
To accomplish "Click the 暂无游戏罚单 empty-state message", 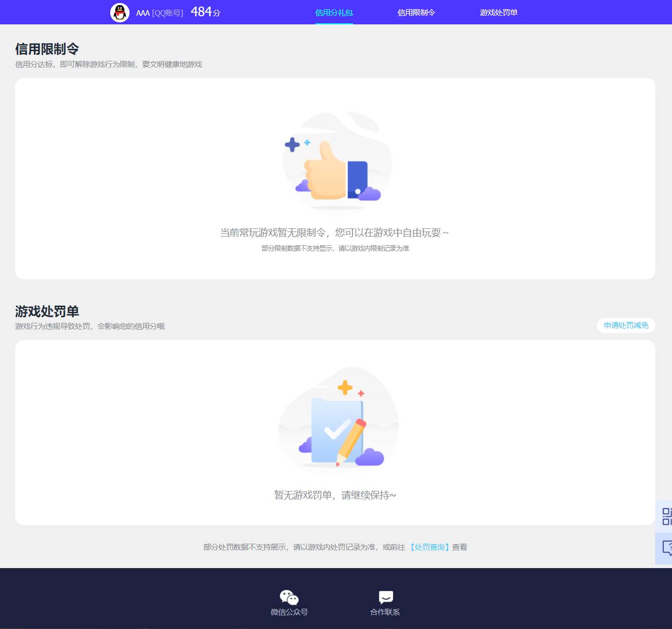I will pyautogui.click(x=336, y=494).
